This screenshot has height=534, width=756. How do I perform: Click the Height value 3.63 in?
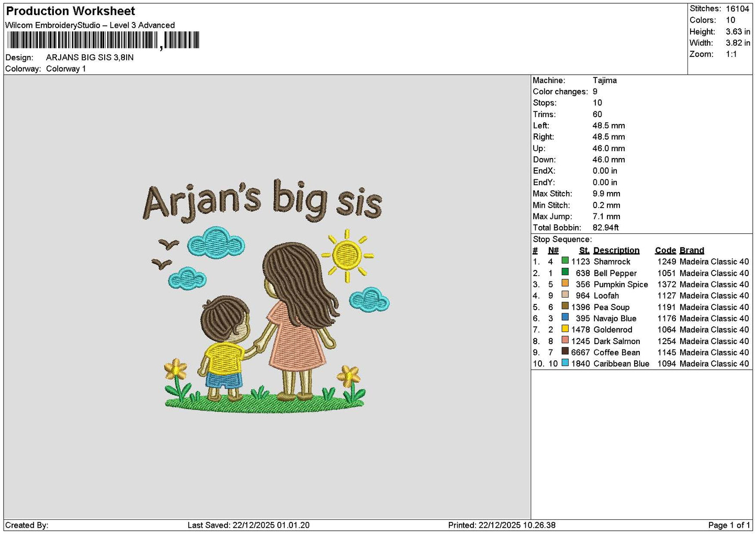pos(738,31)
